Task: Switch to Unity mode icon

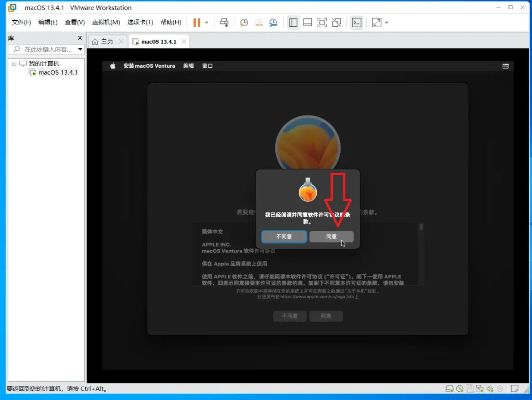Action: click(337, 23)
